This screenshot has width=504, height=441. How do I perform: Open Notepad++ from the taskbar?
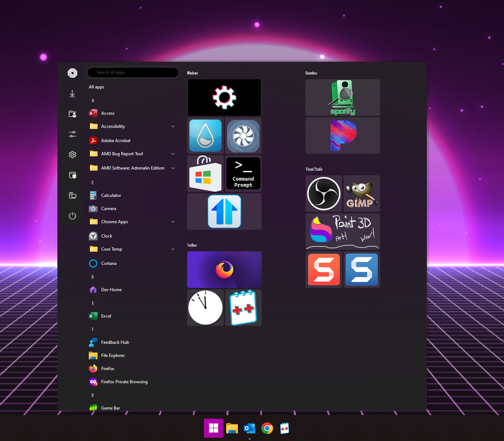(x=285, y=428)
